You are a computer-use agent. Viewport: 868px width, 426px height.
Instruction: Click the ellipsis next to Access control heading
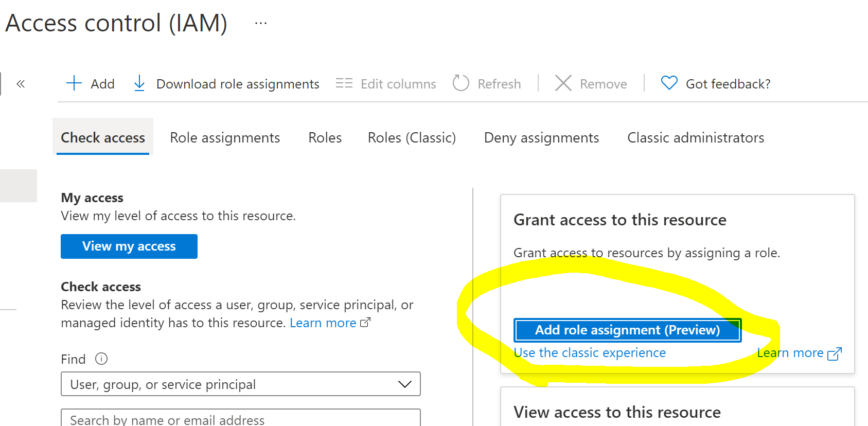pyautogui.click(x=260, y=23)
